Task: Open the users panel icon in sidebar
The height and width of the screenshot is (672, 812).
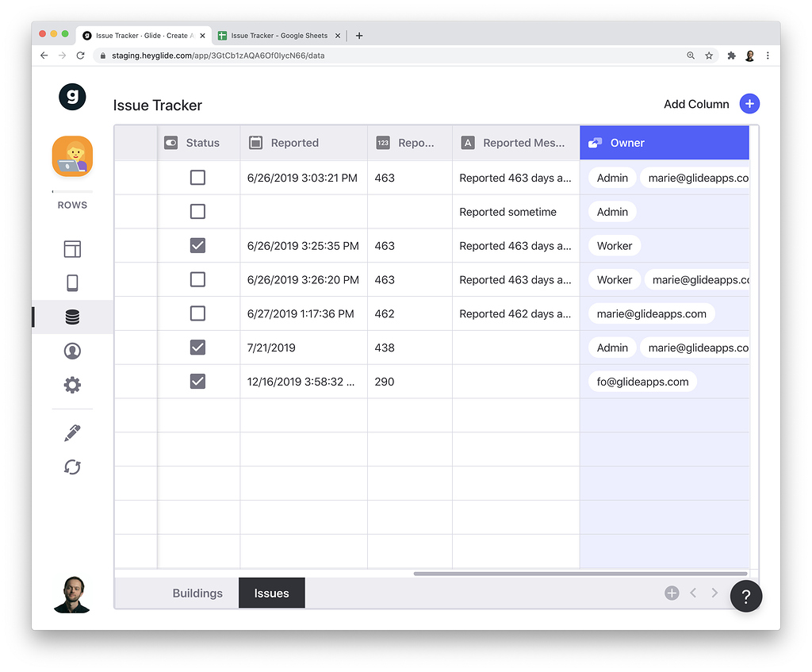Action: coord(72,351)
